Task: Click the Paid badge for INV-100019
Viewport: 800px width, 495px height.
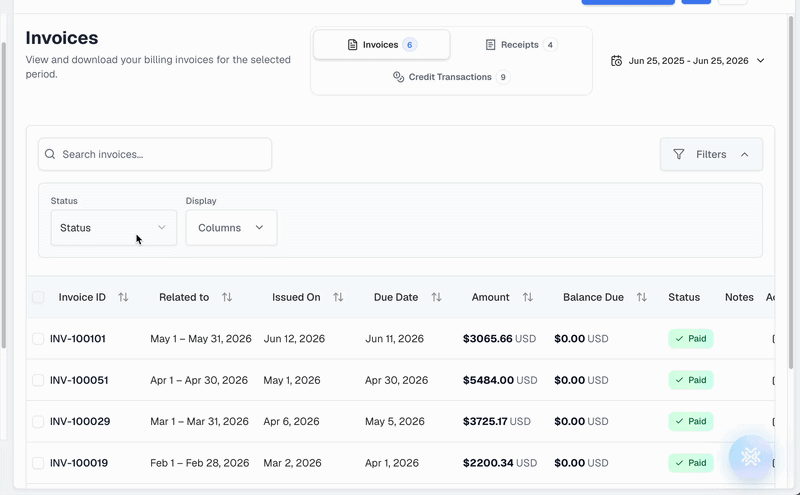Action: coord(691,463)
